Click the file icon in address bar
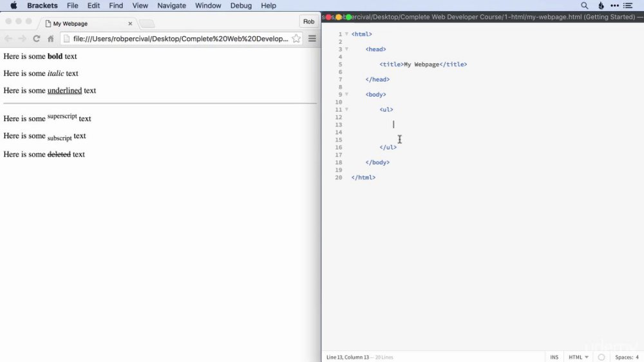Image resolution: width=644 pixels, height=362 pixels. [x=66, y=39]
